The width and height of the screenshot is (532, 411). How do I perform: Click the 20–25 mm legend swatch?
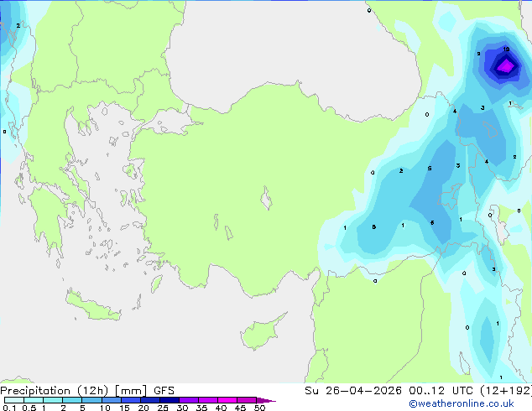(x=149, y=400)
